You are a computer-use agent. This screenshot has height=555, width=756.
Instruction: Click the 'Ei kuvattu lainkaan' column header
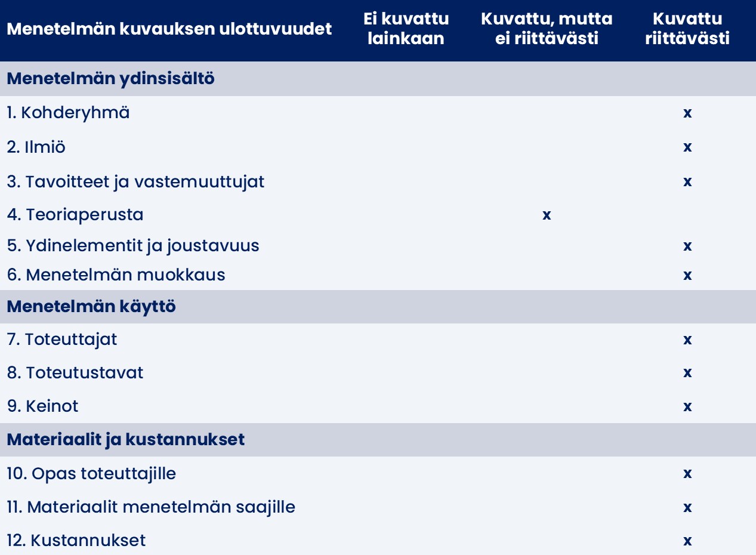pyautogui.click(x=406, y=29)
